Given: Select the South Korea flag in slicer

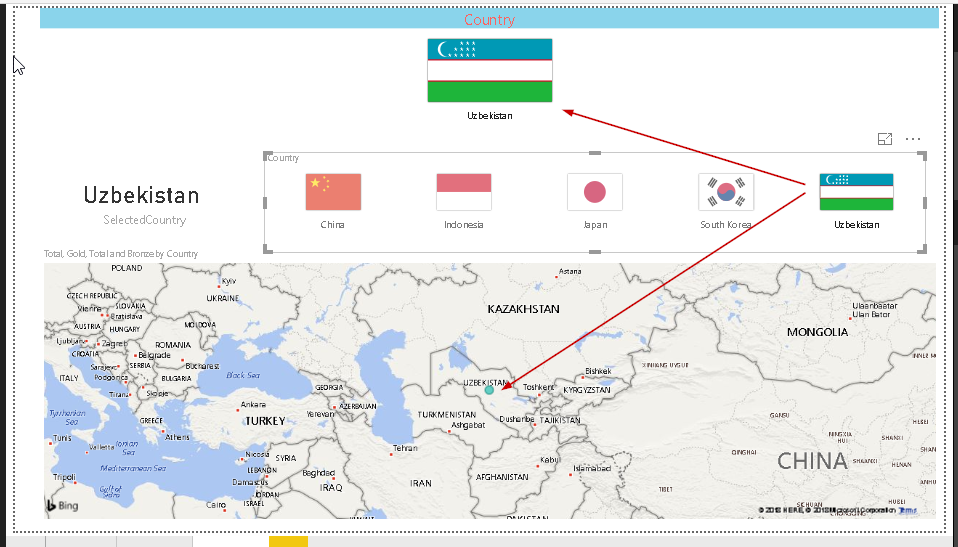Looking at the screenshot, I should click(x=726, y=192).
